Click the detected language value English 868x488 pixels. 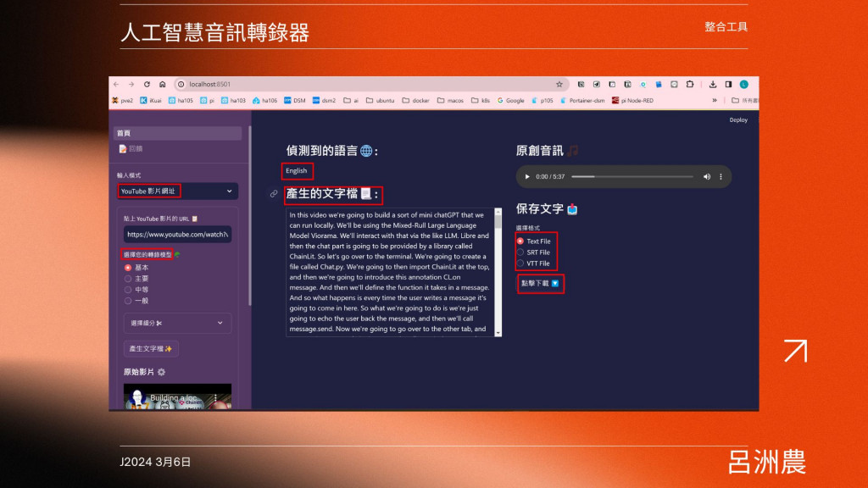(296, 171)
